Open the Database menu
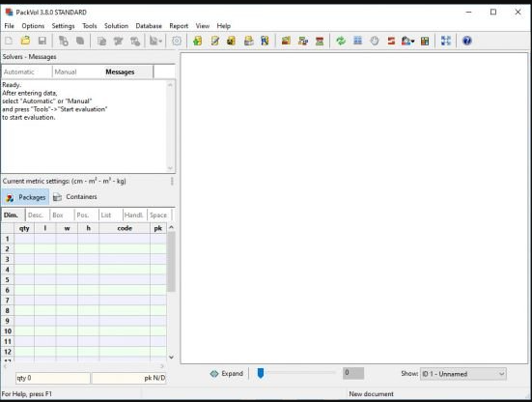532x402 pixels. pos(149,26)
